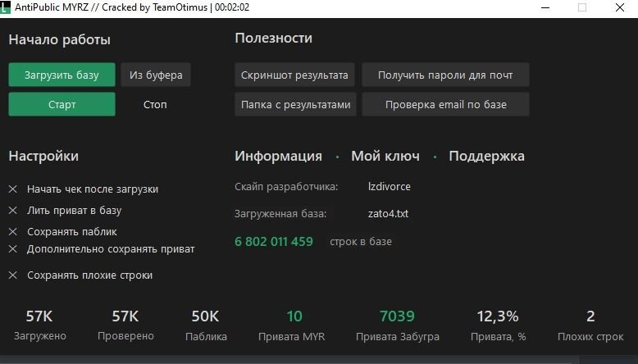Click the строк в базе label
The height and width of the screenshot is (364, 638).
[x=361, y=242]
